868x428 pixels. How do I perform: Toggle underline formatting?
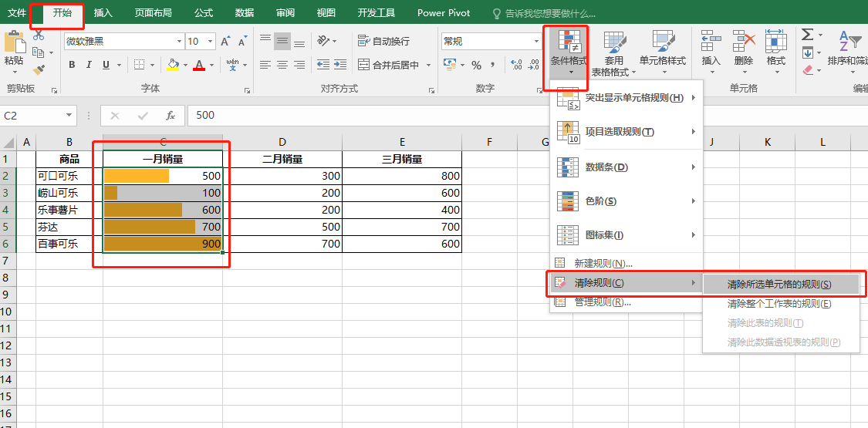point(105,66)
